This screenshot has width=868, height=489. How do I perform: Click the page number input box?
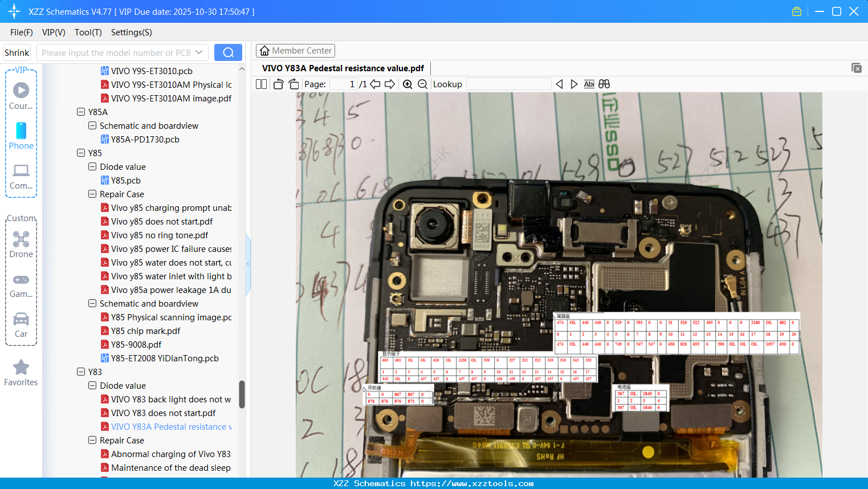pyautogui.click(x=344, y=84)
